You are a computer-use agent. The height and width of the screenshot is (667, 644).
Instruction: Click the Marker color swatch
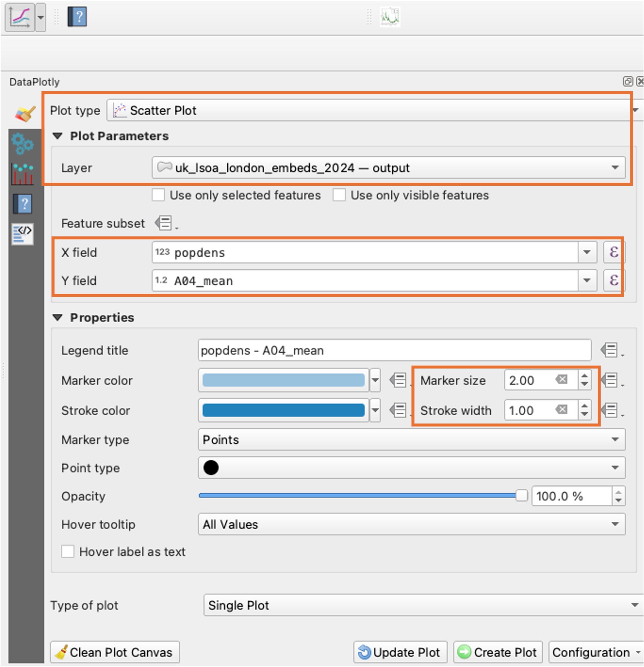(x=283, y=380)
